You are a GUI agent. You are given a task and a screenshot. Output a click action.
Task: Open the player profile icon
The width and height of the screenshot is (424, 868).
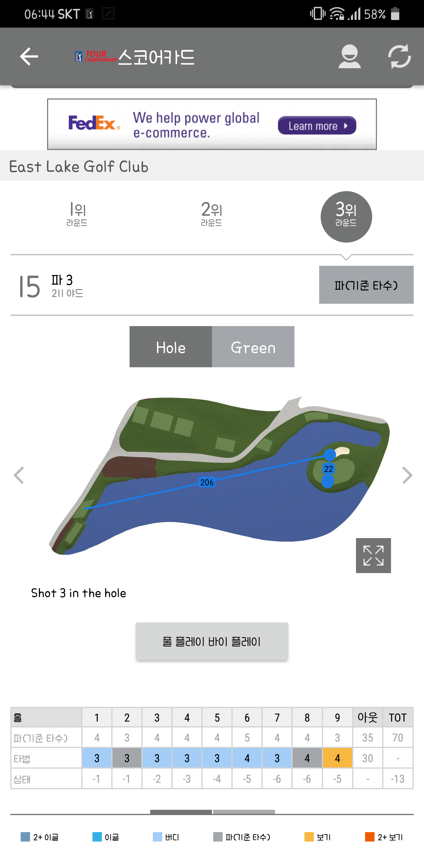pyautogui.click(x=349, y=56)
